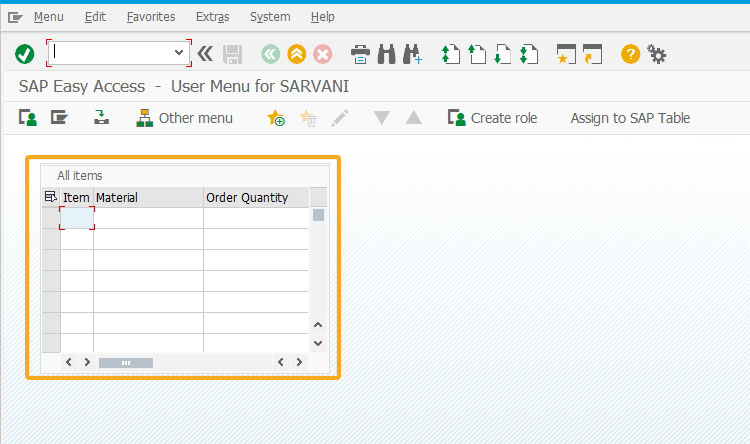Open the Help menu
This screenshot has height=444, width=750.
tap(322, 17)
